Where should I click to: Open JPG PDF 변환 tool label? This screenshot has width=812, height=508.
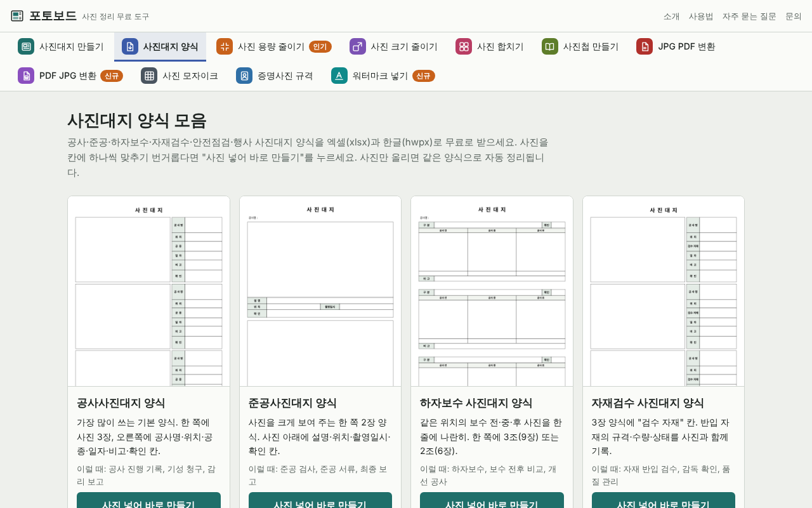pos(686,46)
